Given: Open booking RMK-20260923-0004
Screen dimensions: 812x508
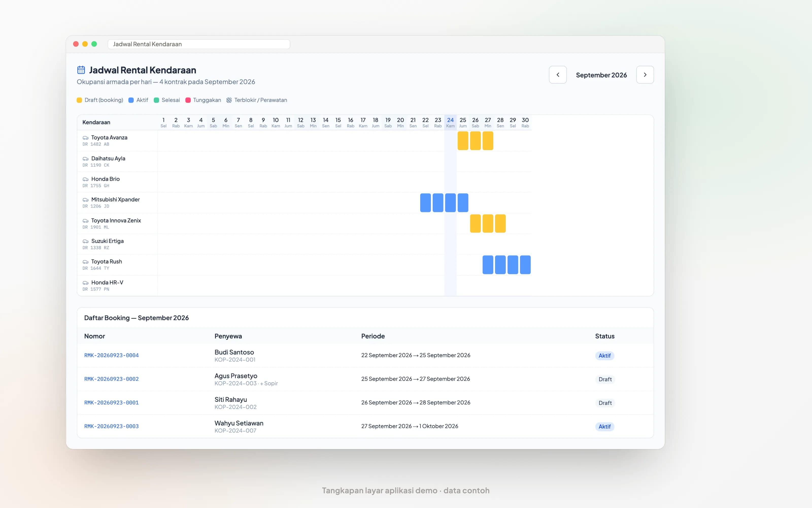Looking at the screenshot, I should [x=111, y=355].
